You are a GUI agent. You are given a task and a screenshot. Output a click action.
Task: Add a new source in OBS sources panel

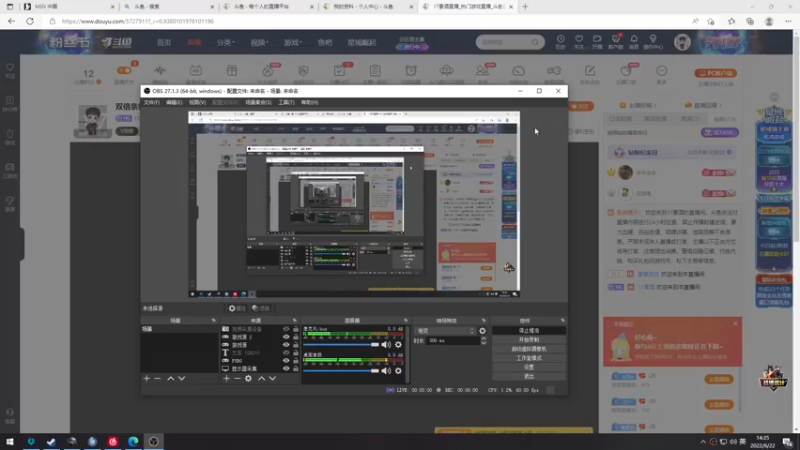coord(227,379)
